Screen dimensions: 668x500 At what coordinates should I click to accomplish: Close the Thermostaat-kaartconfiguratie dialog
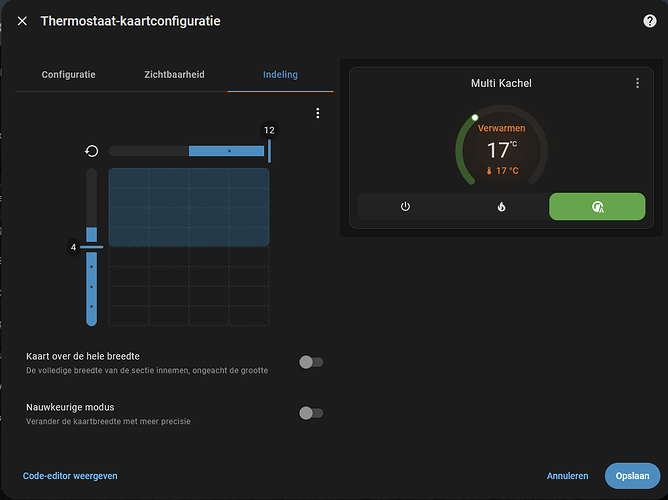pyautogui.click(x=22, y=21)
